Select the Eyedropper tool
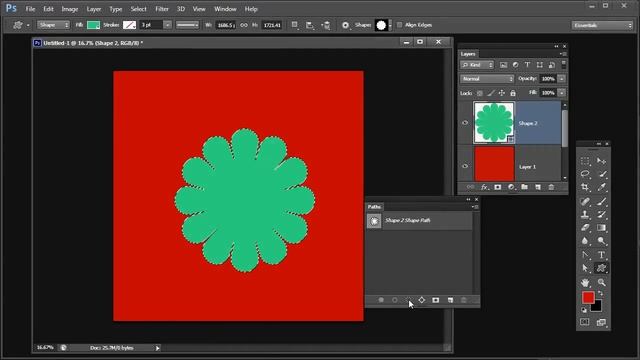 tap(601, 187)
